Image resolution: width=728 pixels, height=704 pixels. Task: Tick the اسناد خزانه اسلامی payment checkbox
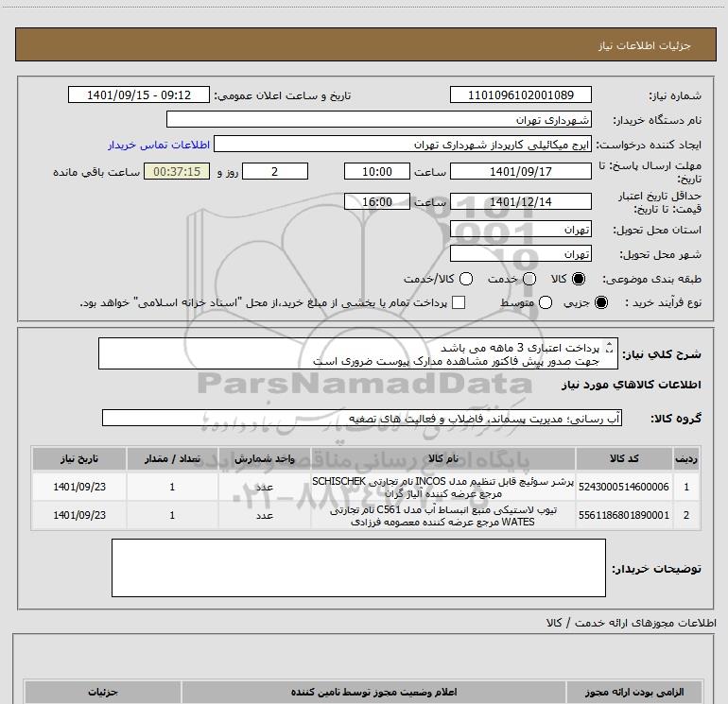click(459, 302)
